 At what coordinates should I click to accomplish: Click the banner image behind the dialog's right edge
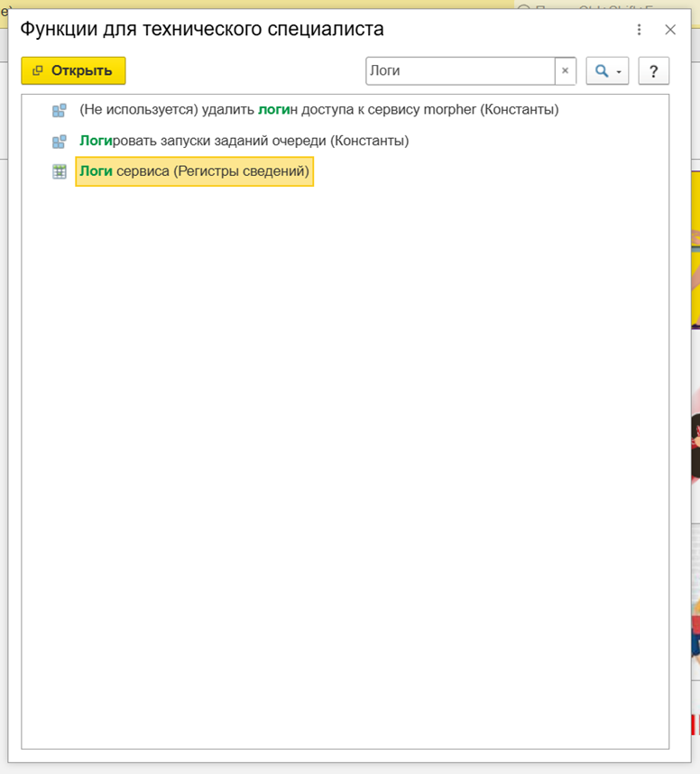693,451
